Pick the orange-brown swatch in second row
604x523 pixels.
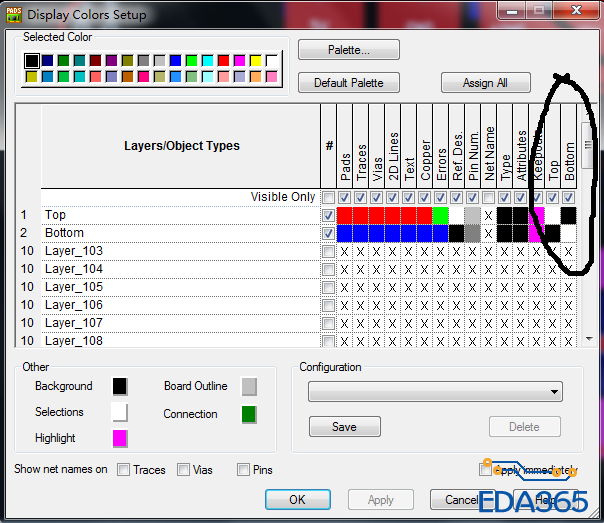click(x=128, y=77)
